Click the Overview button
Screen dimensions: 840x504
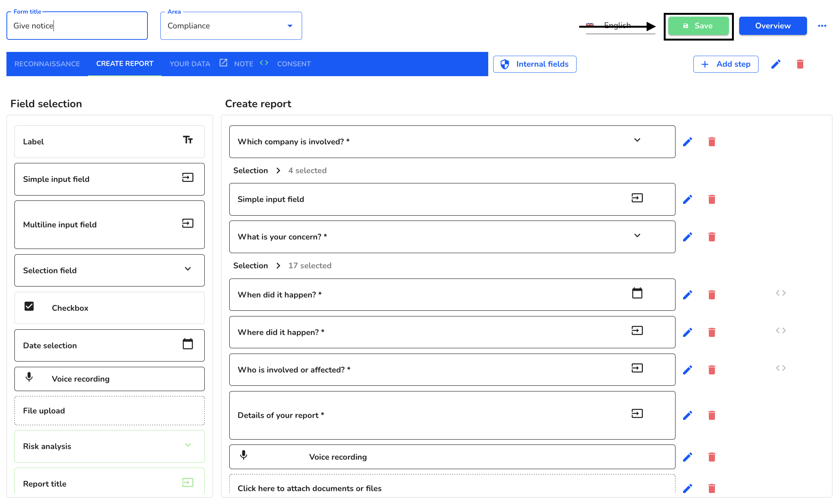pos(773,25)
